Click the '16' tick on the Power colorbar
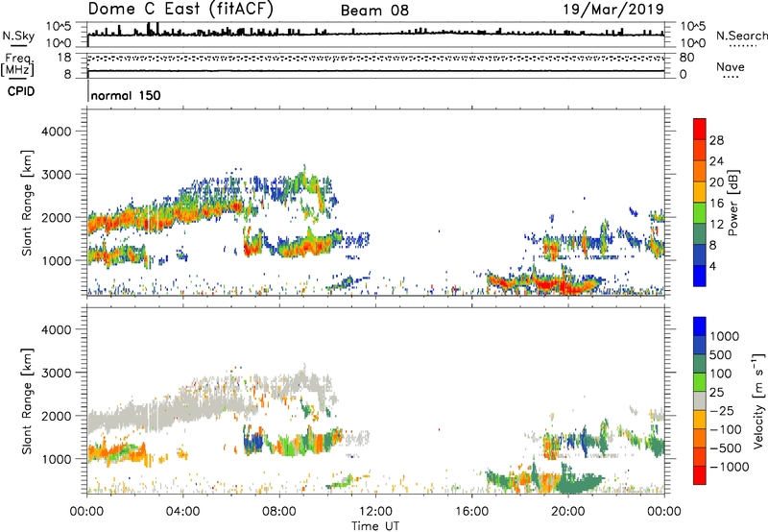This screenshot has height=532, width=768. pyautogui.click(x=716, y=204)
